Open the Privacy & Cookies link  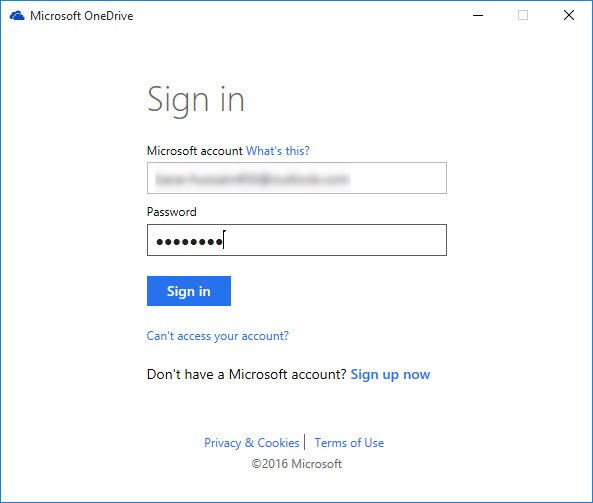(251, 442)
